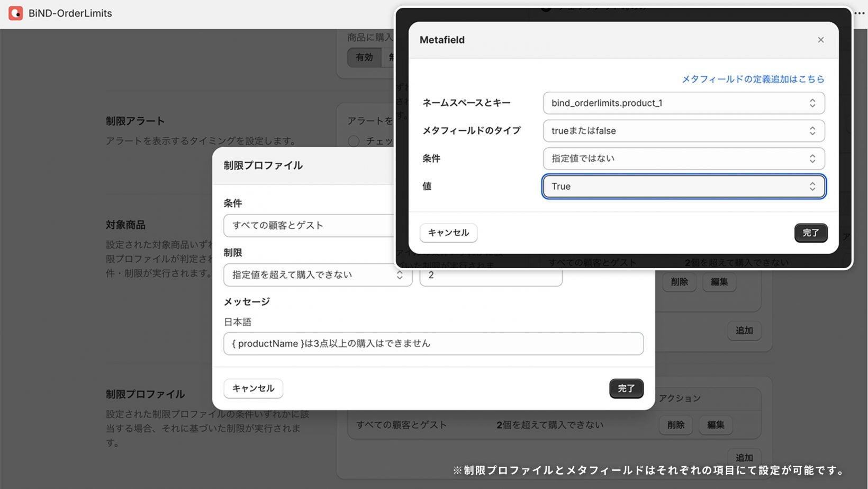Open the すべての顧客とゲスト condition dropdown
868x489 pixels.
point(309,225)
